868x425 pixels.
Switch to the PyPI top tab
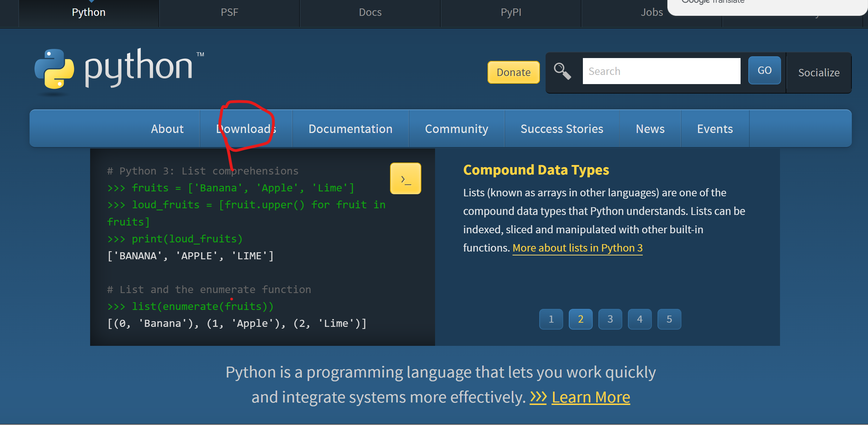pyautogui.click(x=511, y=12)
